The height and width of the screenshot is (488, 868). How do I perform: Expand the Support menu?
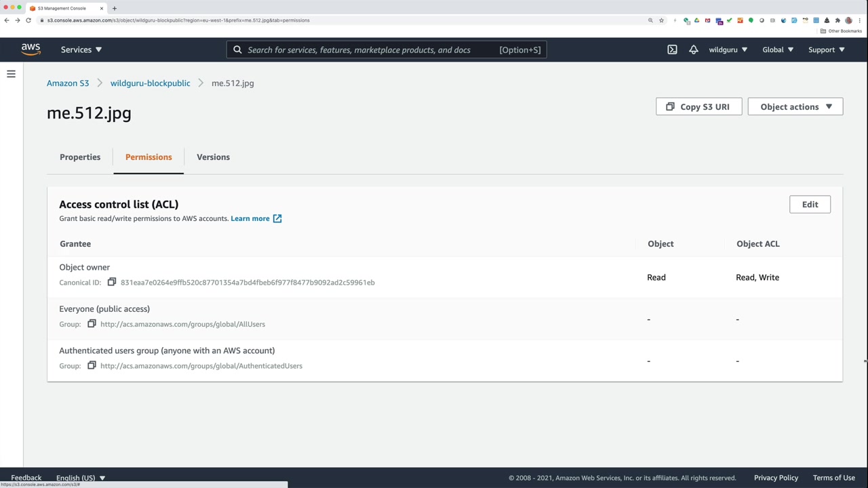(x=826, y=49)
